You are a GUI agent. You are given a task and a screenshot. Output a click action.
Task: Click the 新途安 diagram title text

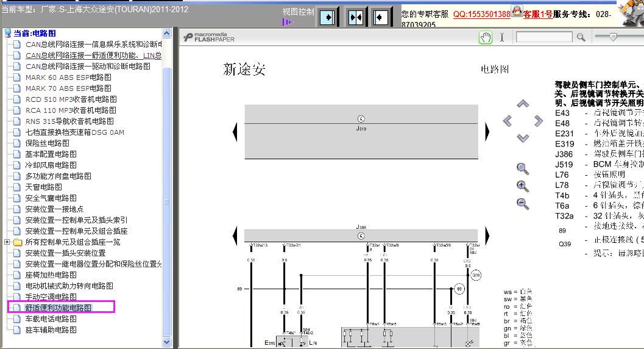pos(244,70)
